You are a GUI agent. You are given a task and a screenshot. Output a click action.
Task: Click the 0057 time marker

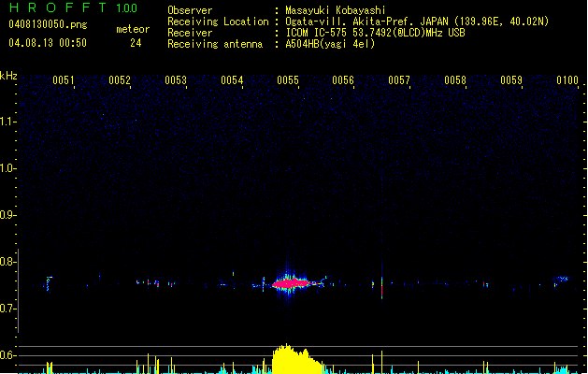[399, 79]
